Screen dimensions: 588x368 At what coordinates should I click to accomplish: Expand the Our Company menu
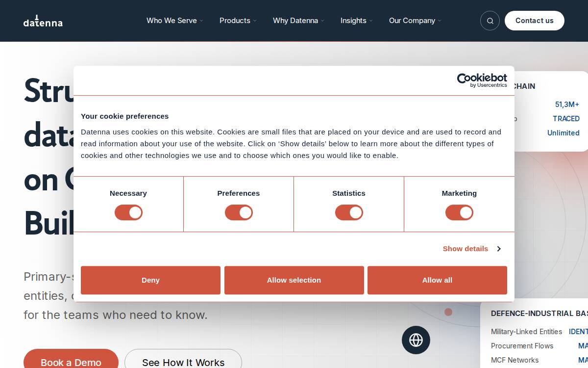[x=415, y=21]
